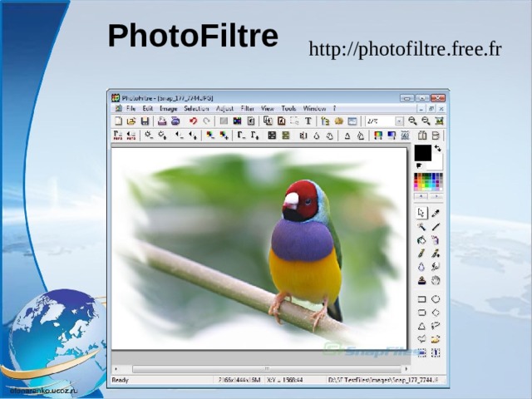Select the Hand scrolling tool
Viewport: 532px width, 399px height.
(436, 281)
